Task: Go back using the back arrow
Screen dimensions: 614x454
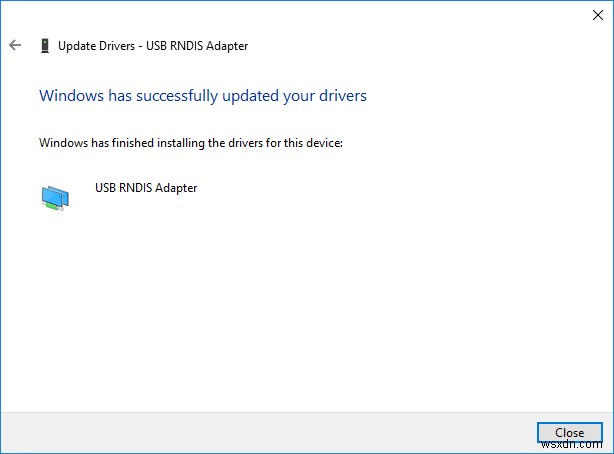Action: tap(15, 45)
